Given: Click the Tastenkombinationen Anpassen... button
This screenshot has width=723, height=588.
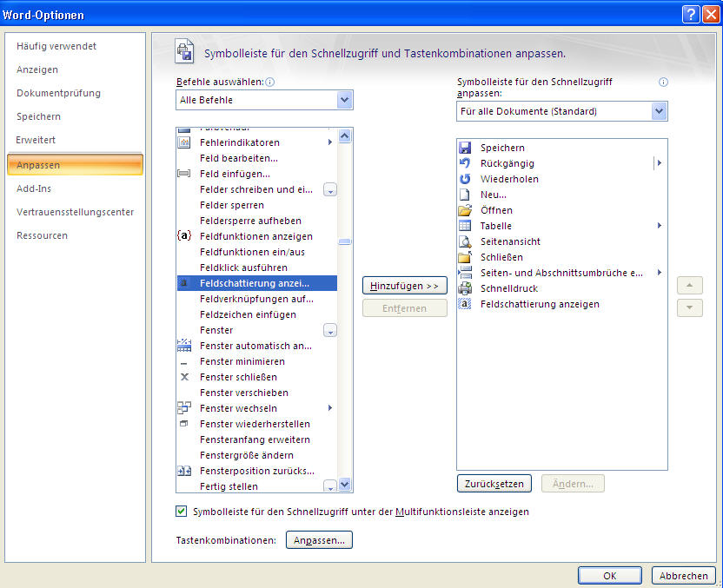Looking at the screenshot, I should coord(319,540).
